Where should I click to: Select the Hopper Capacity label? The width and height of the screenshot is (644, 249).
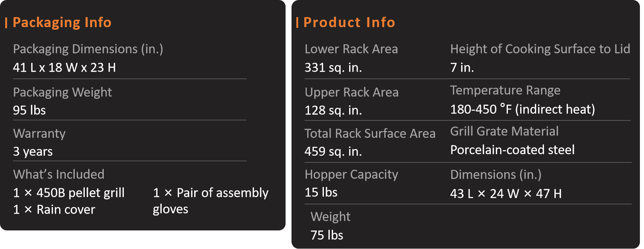click(x=351, y=174)
